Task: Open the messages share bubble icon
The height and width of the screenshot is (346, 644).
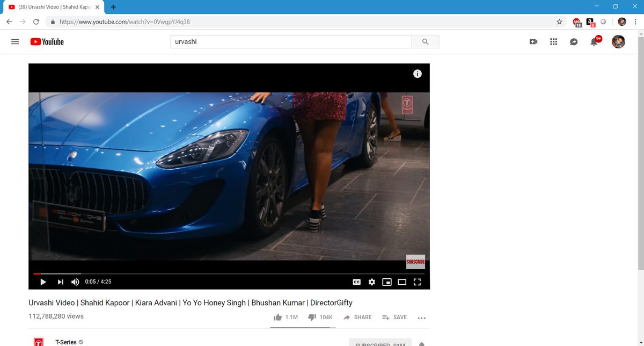Action: coord(574,41)
